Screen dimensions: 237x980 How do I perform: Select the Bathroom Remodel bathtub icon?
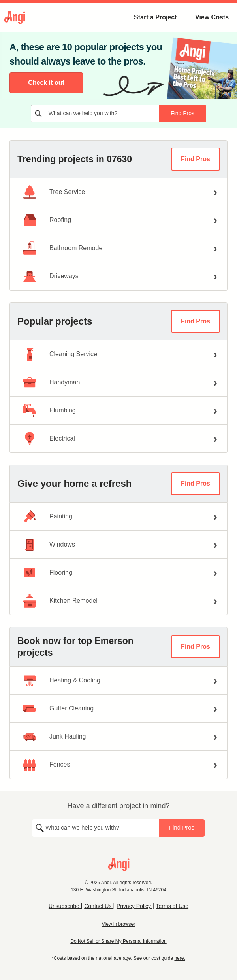(x=30, y=248)
